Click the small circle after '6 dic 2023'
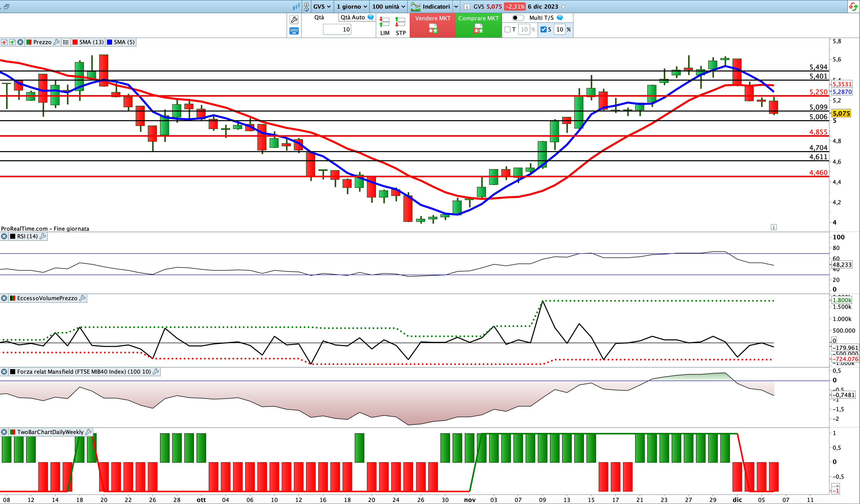The width and height of the screenshot is (860, 504). pyautogui.click(x=563, y=7)
